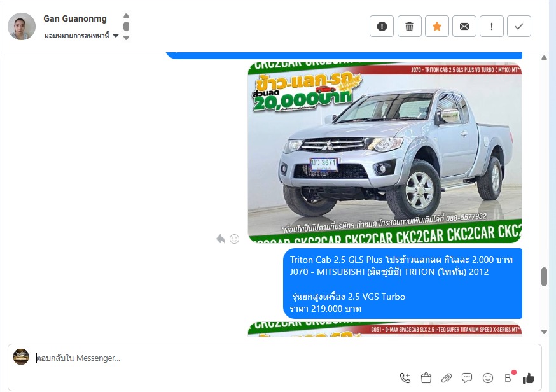Click chat scrollbar up arrow

[545, 58]
